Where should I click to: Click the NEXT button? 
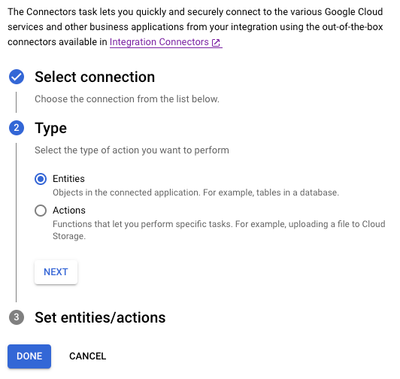pyautogui.click(x=56, y=272)
